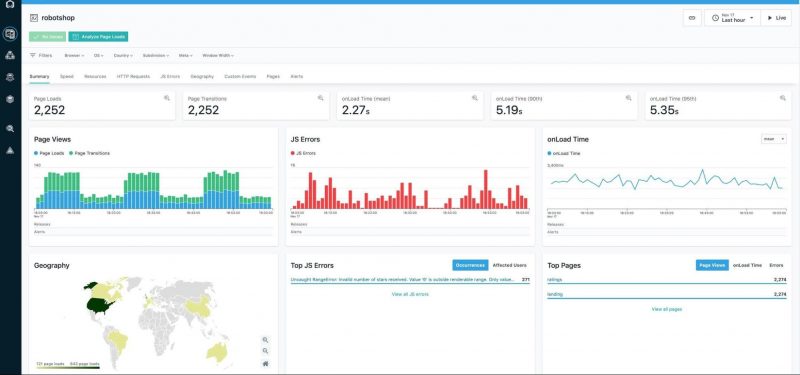The image size is (800, 375).
Task: Analyze onLoad Time mean metric magnifier
Action: pyautogui.click(x=474, y=98)
